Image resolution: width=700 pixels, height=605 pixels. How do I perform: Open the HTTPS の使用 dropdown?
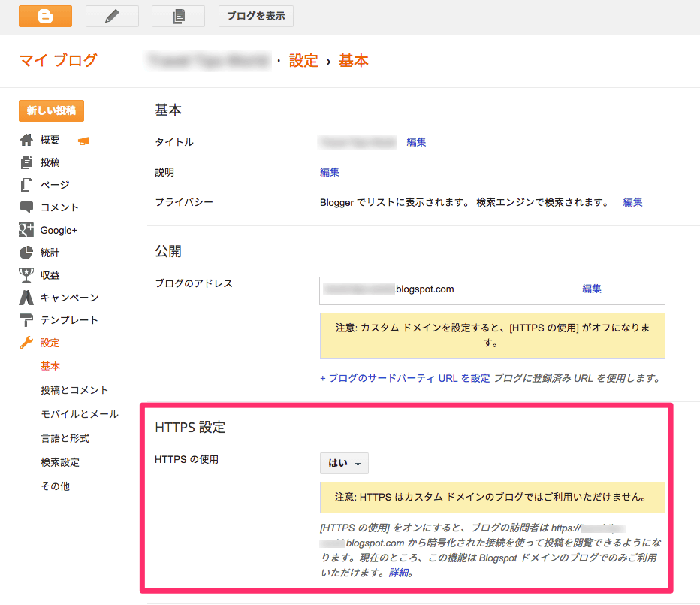point(344,464)
